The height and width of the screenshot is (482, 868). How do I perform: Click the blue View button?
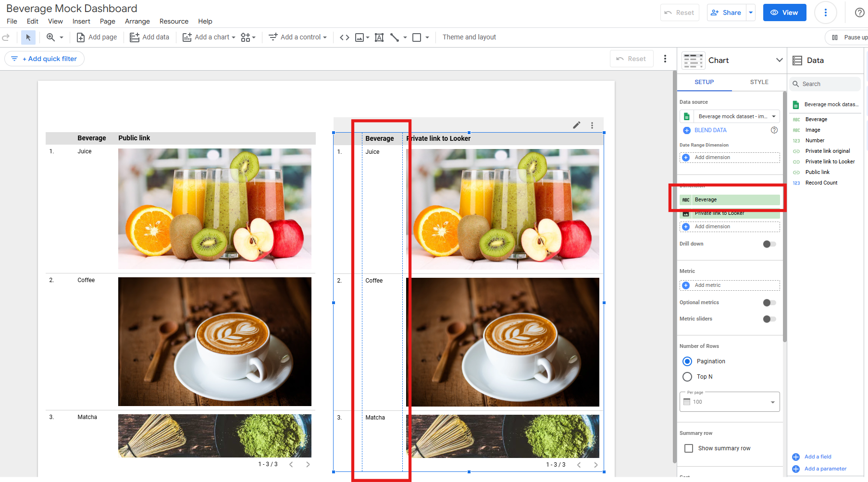tap(784, 12)
